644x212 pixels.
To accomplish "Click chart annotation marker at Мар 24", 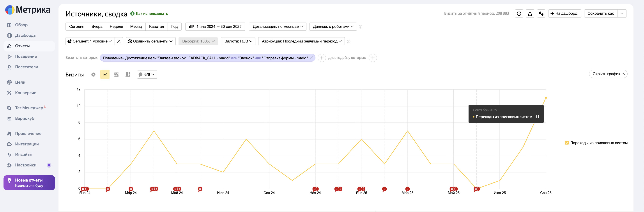I will point(131,189).
